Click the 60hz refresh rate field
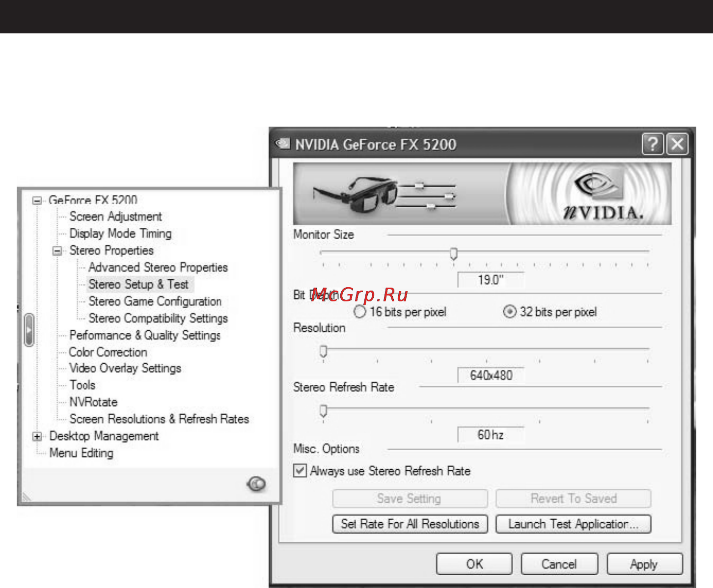 click(x=491, y=434)
